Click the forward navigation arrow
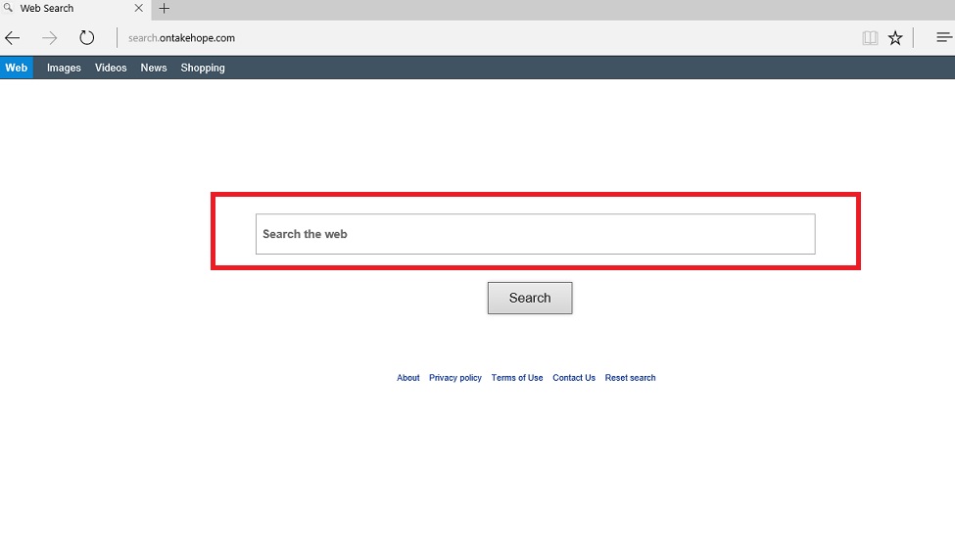This screenshot has width=955, height=560. click(50, 38)
